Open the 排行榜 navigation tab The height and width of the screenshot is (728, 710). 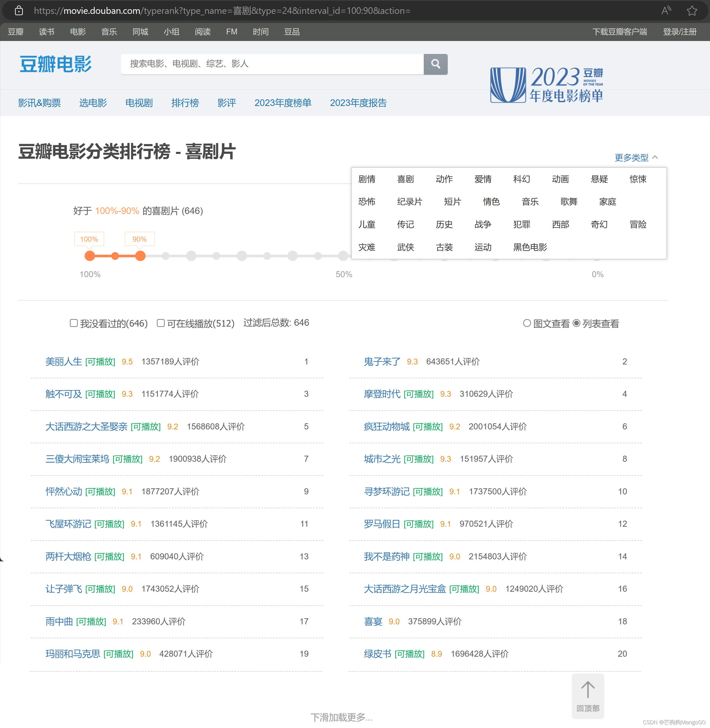coord(185,103)
